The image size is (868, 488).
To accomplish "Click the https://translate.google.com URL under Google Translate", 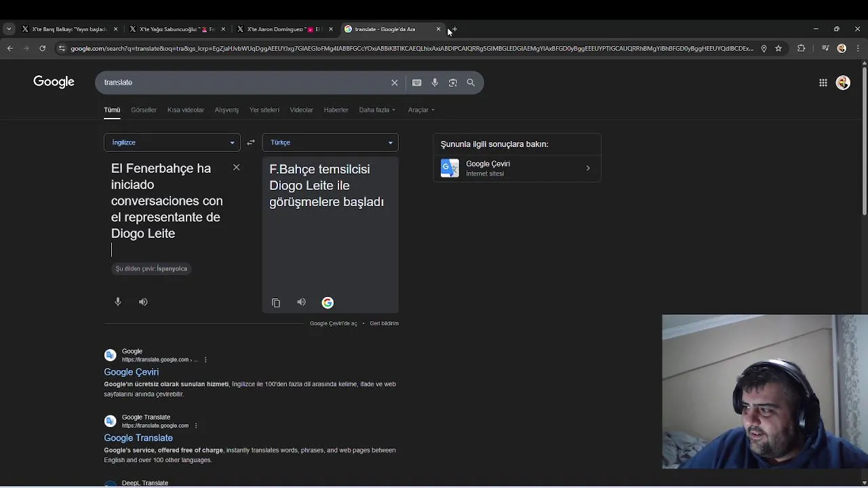I will click(x=155, y=426).
